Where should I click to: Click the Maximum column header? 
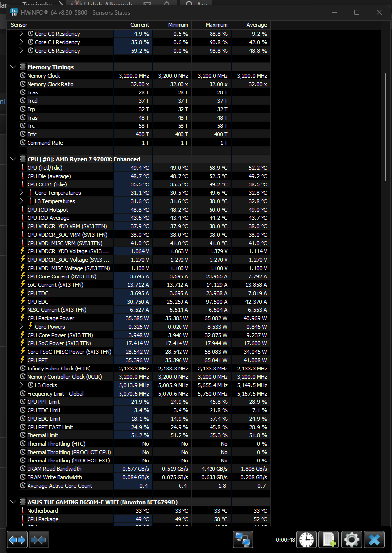click(x=211, y=25)
